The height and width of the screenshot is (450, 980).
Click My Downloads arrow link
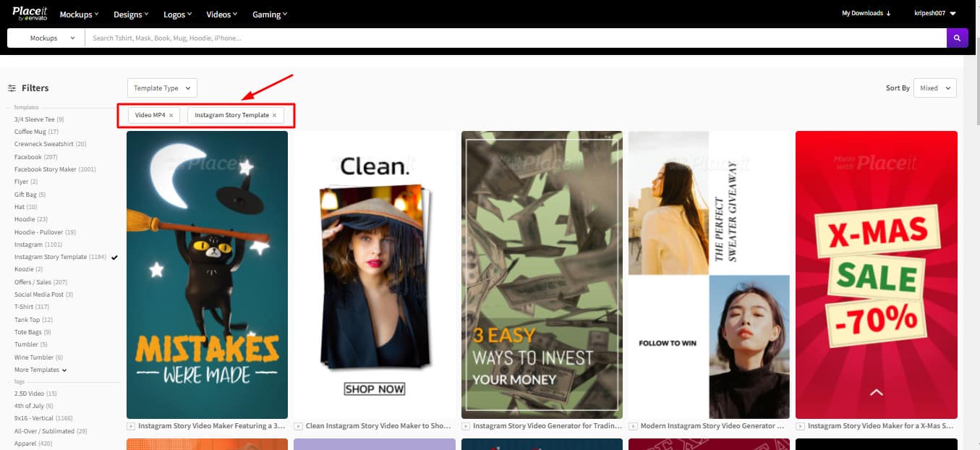[866, 14]
